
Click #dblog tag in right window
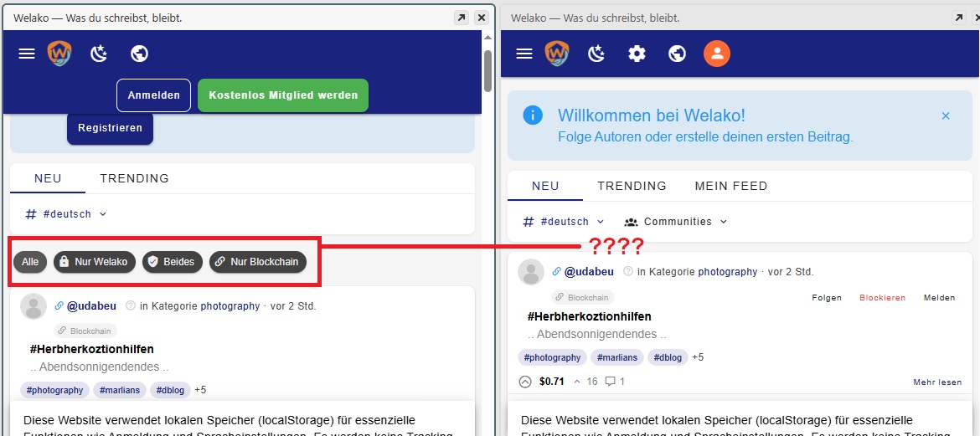pos(668,357)
